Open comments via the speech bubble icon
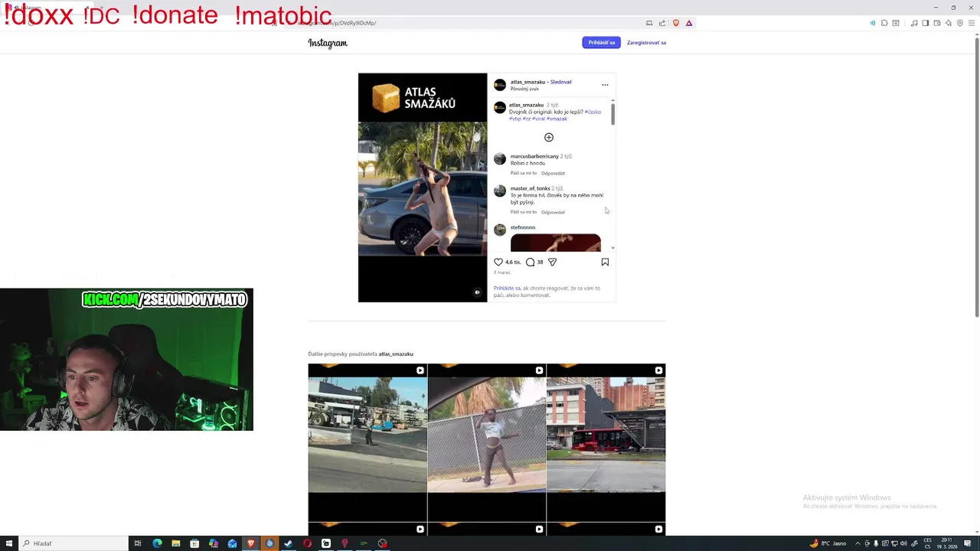 click(530, 262)
